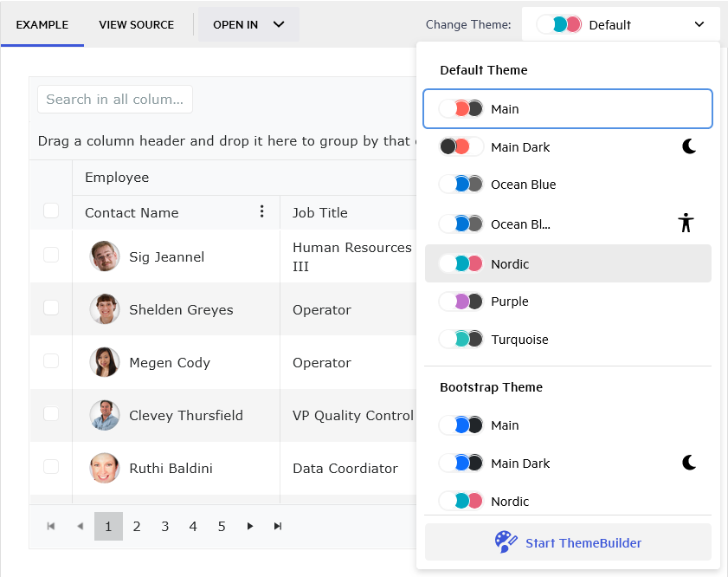This screenshot has width=728, height=577.
Task: Collapse the Change Theme dropdown
Action: (699, 24)
